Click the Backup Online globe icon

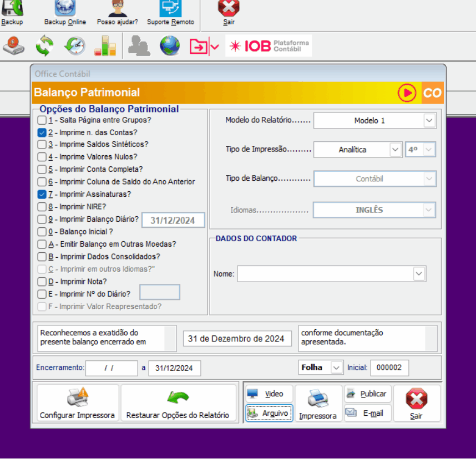65,8
